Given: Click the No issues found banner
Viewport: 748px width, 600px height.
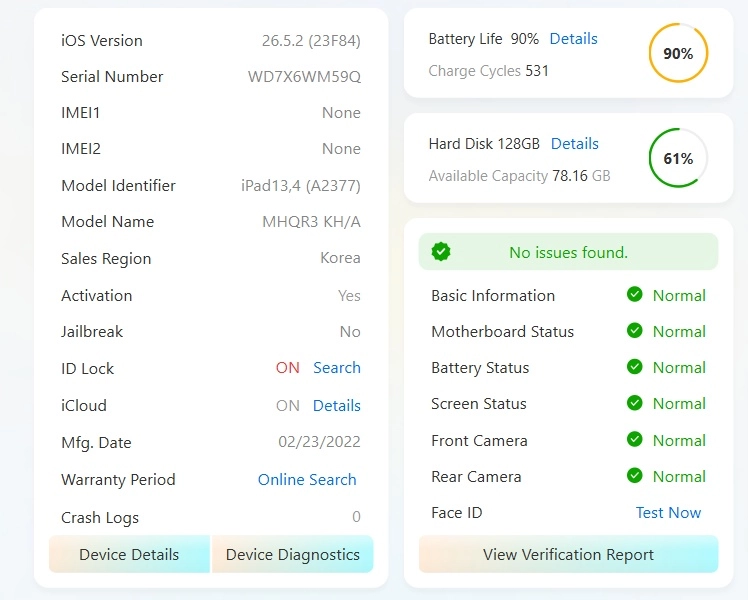Looking at the screenshot, I should [568, 252].
